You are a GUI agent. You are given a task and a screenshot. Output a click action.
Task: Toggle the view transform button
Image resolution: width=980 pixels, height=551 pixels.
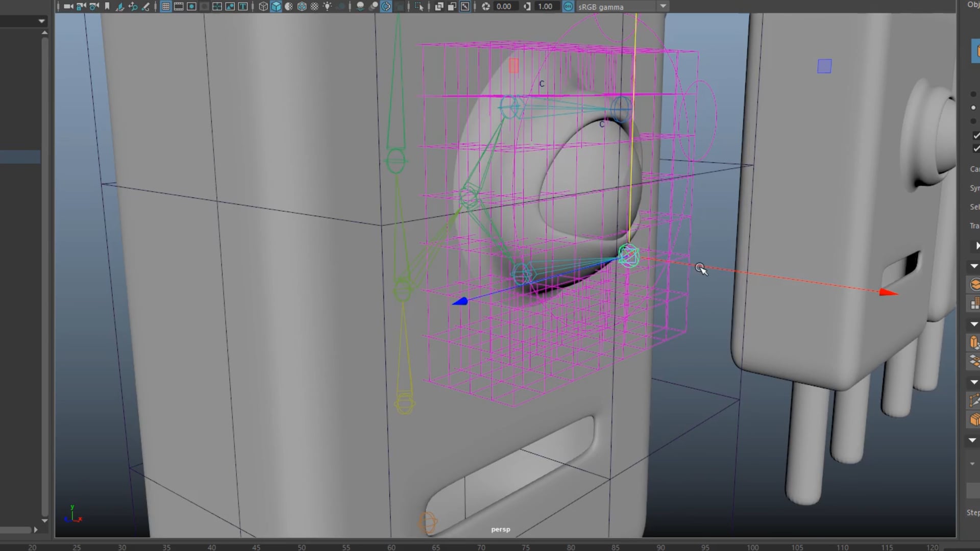pos(568,7)
